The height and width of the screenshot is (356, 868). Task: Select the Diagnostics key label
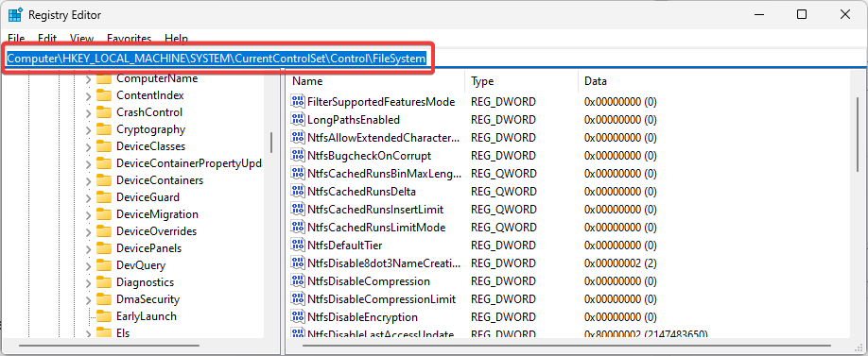(145, 282)
